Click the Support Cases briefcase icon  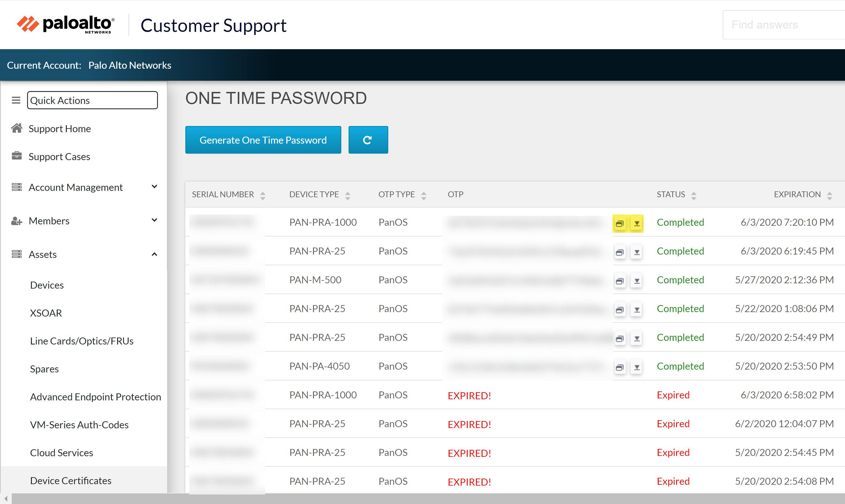point(17,156)
